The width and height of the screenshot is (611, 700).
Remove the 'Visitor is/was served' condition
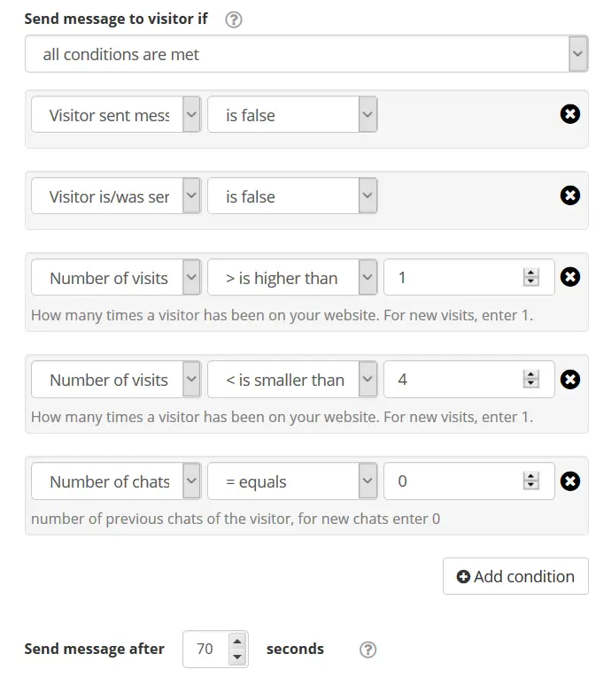pos(570,196)
